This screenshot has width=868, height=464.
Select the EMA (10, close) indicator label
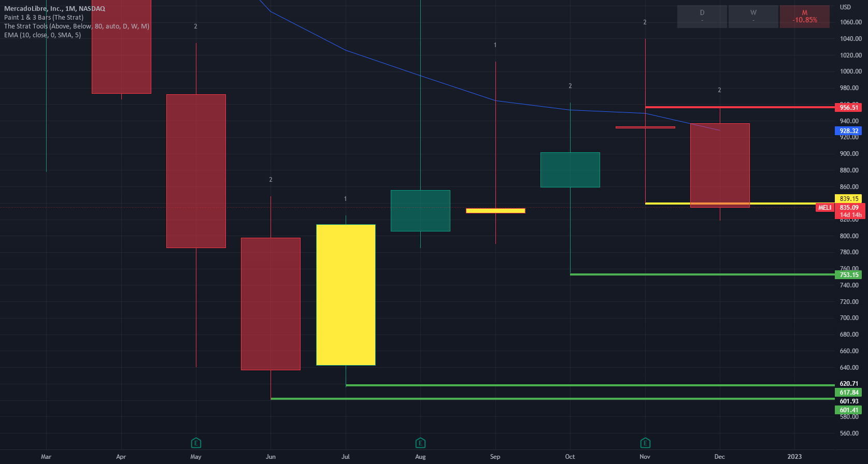(x=42, y=35)
